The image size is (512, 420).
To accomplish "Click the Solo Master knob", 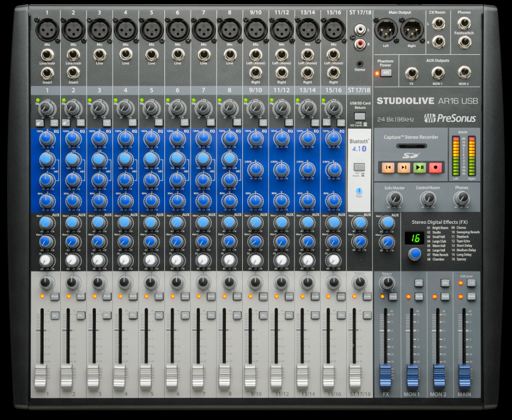I will click(395, 199).
